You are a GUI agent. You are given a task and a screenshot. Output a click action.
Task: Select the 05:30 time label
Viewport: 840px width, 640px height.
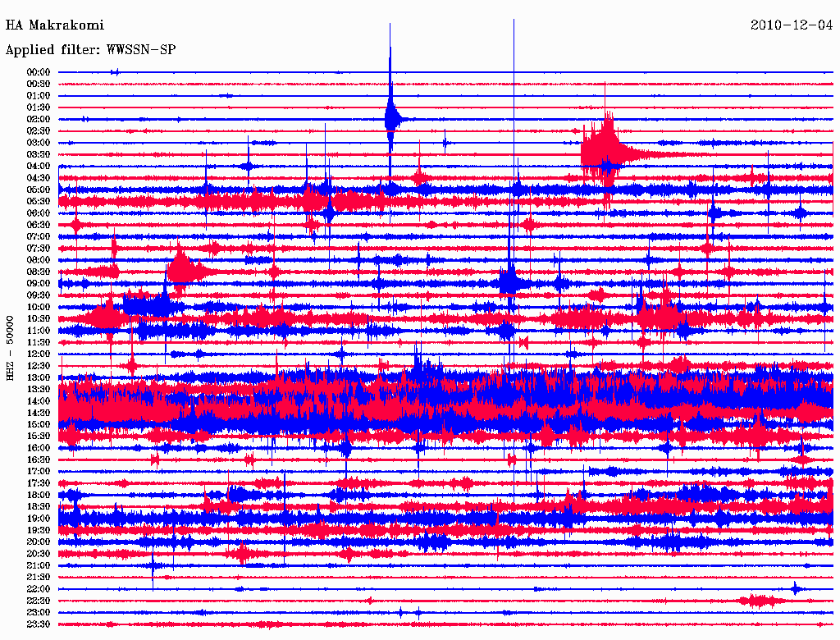click(x=39, y=201)
